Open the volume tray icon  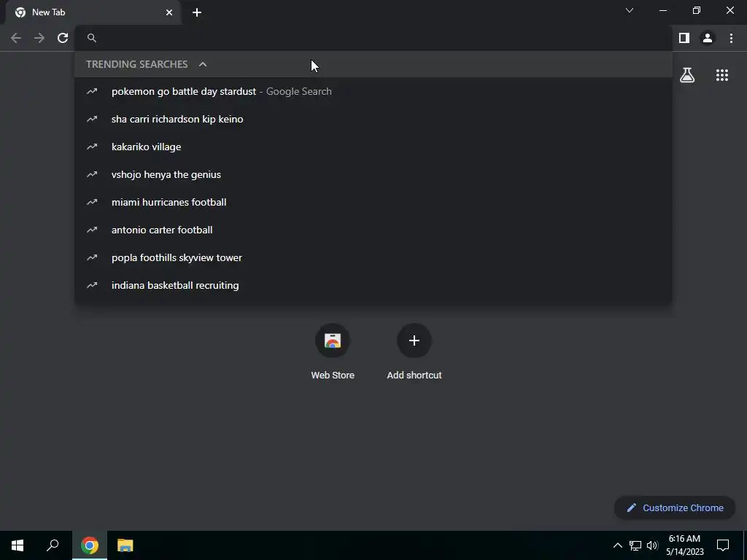click(652, 545)
